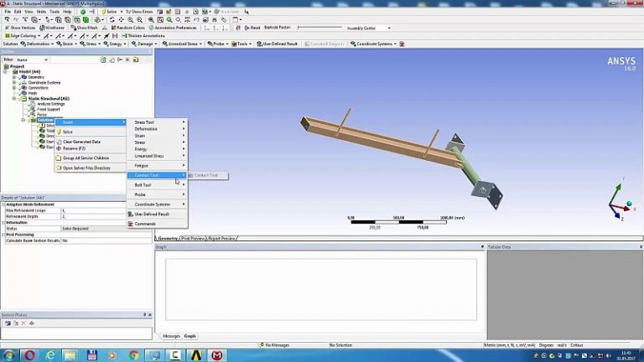Adjust the Explode Factor slider
Screen dimensions: 644x362
[x=319, y=28]
